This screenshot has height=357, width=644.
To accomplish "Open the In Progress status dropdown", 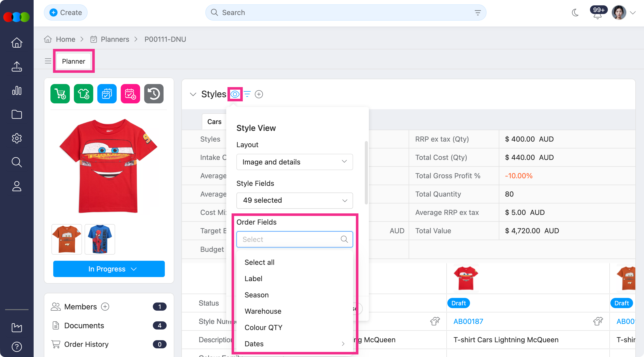I will 109,269.
